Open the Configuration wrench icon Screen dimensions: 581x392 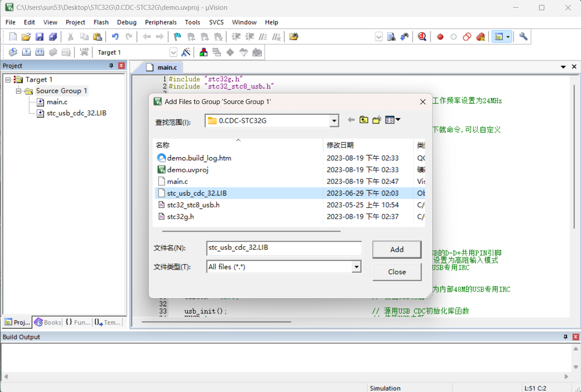click(x=523, y=37)
